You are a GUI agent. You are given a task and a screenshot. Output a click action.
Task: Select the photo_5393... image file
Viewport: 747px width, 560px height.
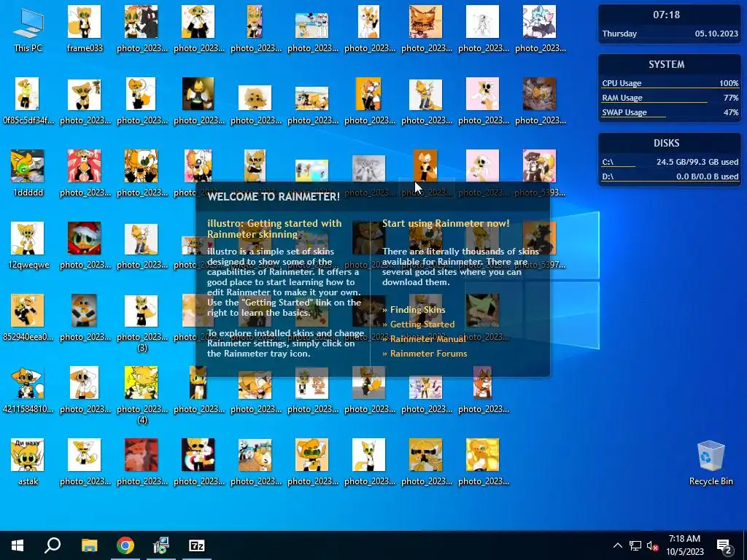(539, 174)
